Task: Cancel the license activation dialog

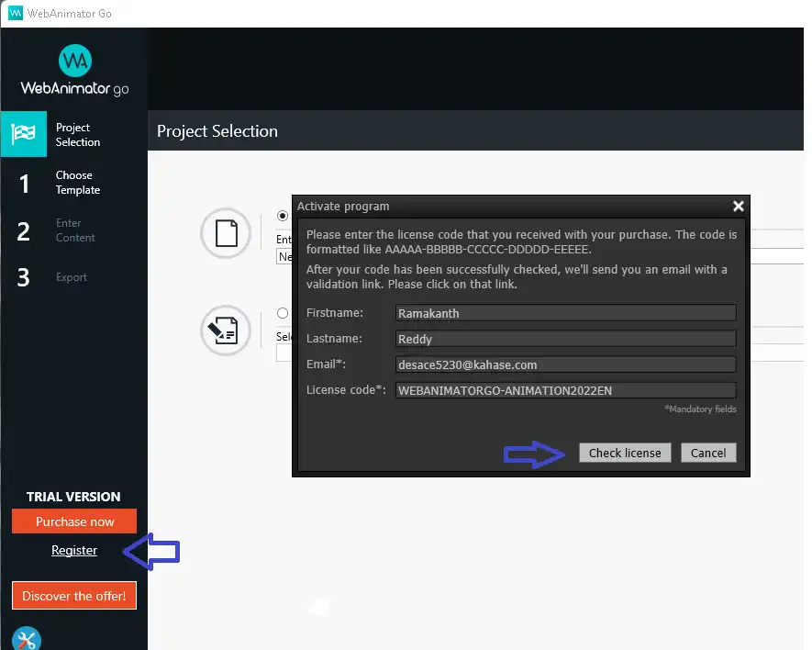Action: (707, 453)
